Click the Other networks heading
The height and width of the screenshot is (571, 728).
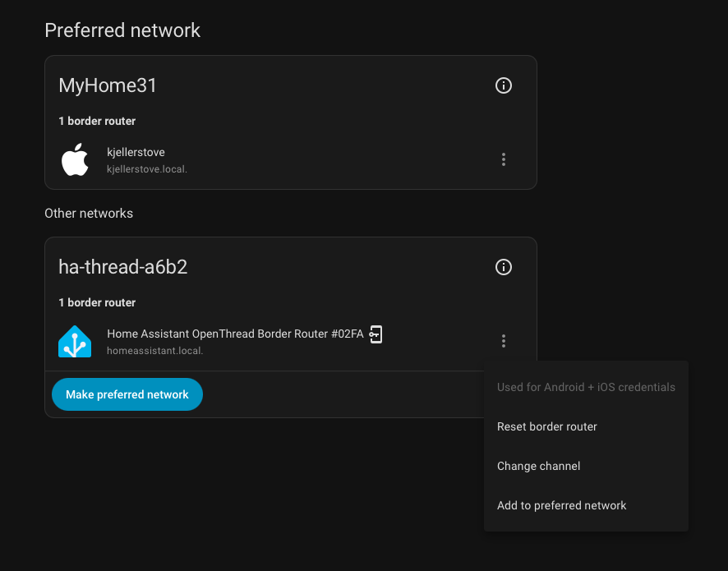(x=89, y=213)
